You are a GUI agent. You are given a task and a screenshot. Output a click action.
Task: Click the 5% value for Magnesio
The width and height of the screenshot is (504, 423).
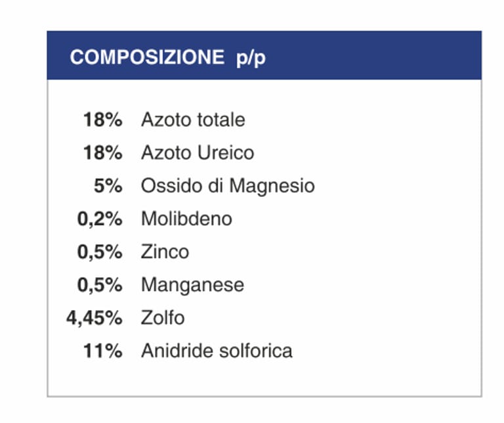tap(108, 186)
